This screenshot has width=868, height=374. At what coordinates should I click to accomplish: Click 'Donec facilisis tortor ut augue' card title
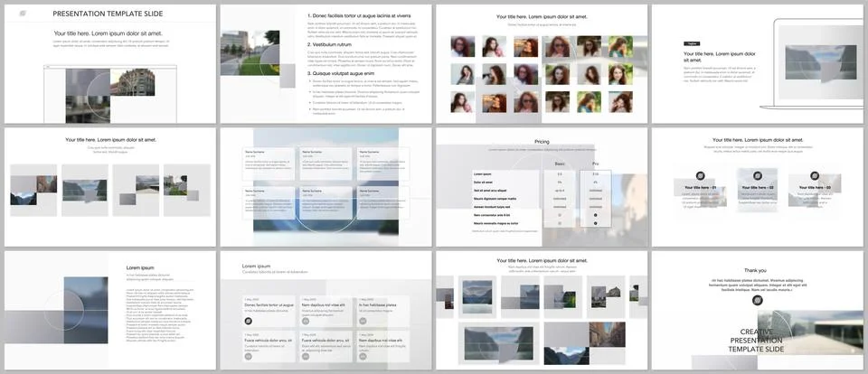point(269,304)
